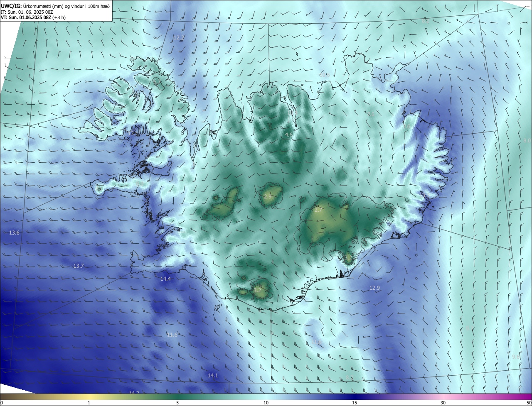532x406 pixels.
Task: Click the 1 tick on the color scale
Action: (89, 403)
